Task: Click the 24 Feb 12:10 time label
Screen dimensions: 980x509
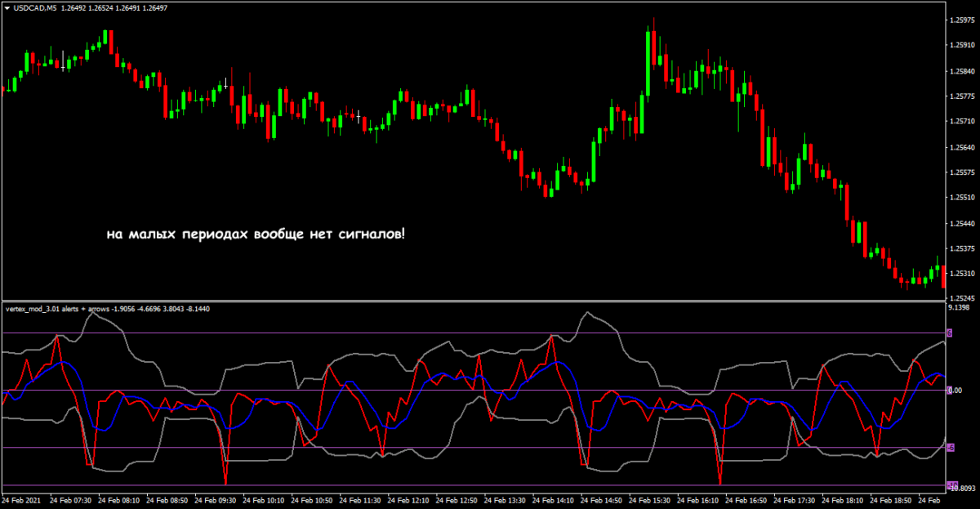Action: (408, 500)
